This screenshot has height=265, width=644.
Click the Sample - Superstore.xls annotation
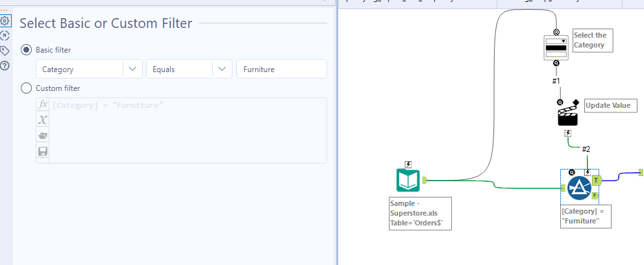pos(420,214)
